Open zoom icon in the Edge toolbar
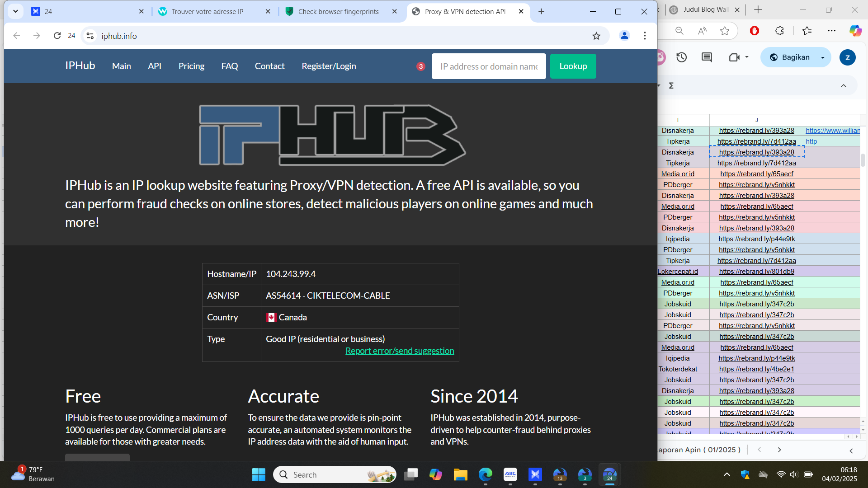The width and height of the screenshot is (868, 488). (x=679, y=31)
